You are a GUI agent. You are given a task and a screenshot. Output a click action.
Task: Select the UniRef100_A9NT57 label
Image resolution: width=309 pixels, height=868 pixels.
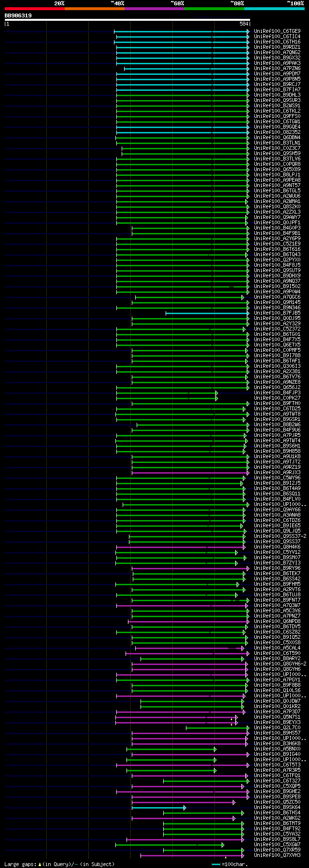(x=277, y=185)
